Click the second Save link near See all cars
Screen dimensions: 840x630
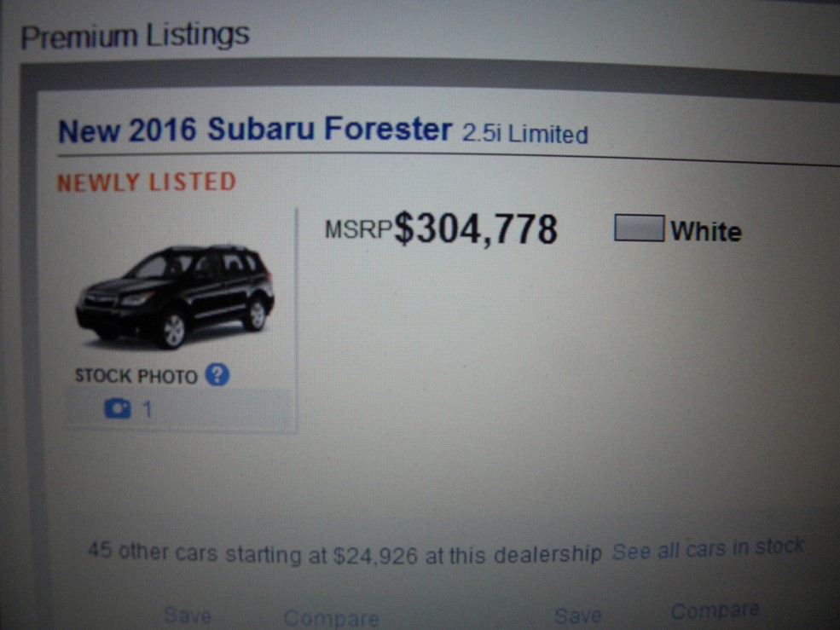click(x=578, y=616)
